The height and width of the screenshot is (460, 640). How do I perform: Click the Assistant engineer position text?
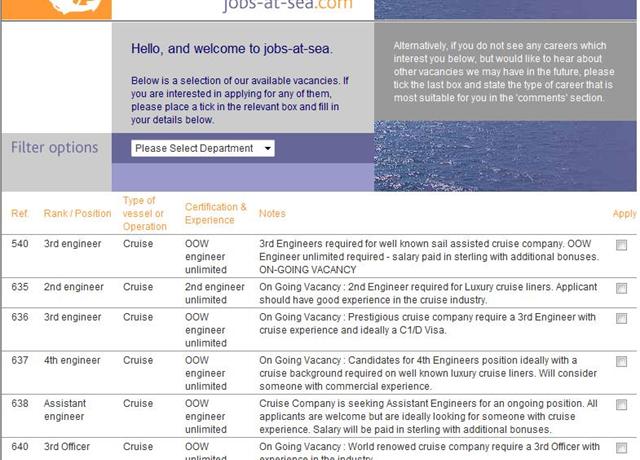tap(65, 410)
